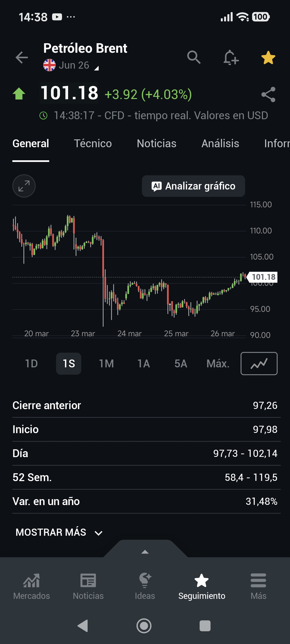Add price alert with bell icon
The height and width of the screenshot is (644, 290).
[231, 58]
